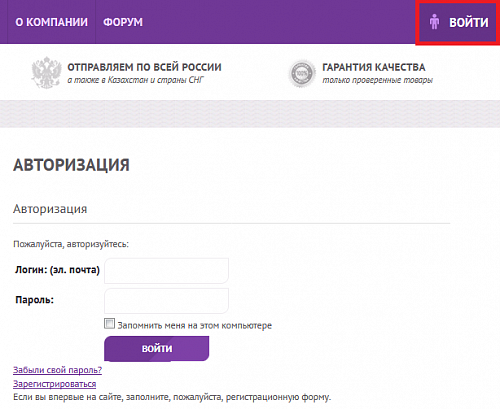Image resolution: width=500 pixels, height=409 pixels.
Task: Open the Забыли свой пароль? link
Action: (x=57, y=370)
